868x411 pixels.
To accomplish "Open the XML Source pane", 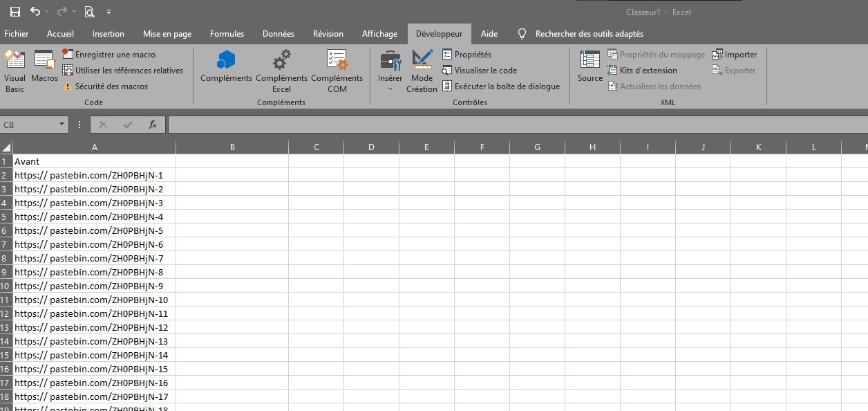I will pos(590,66).
